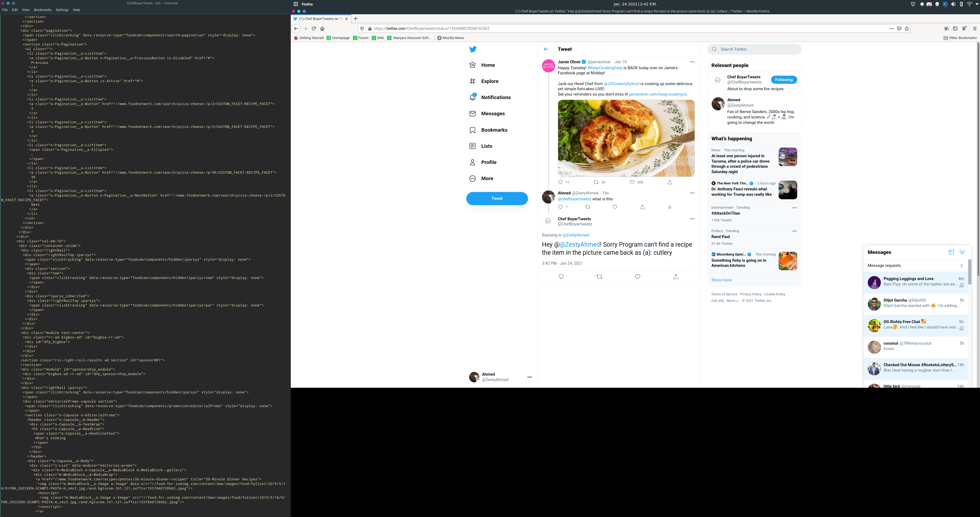Retweet the Chef BoyarTweets reply
The image size is (980, 517).
click(x=599, y=277)
